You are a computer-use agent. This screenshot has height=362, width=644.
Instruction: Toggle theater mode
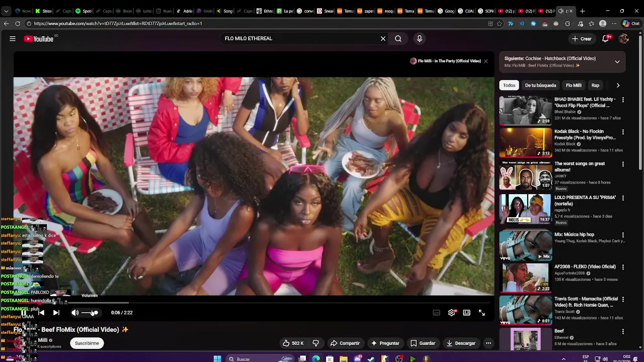[466, 313]
